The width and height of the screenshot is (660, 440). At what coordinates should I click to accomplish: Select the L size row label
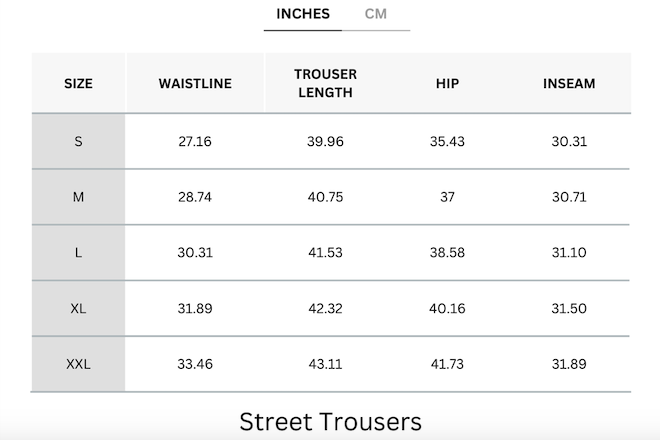coord(78,253)
